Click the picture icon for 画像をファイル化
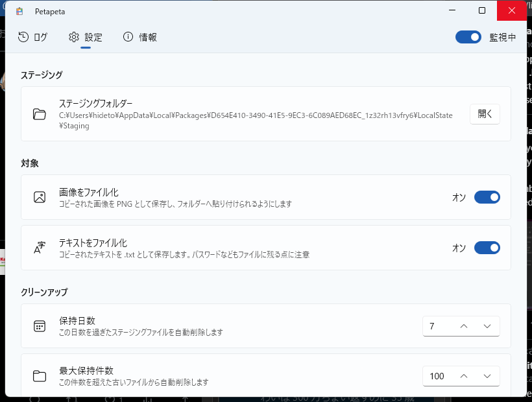 coord(40,197)
